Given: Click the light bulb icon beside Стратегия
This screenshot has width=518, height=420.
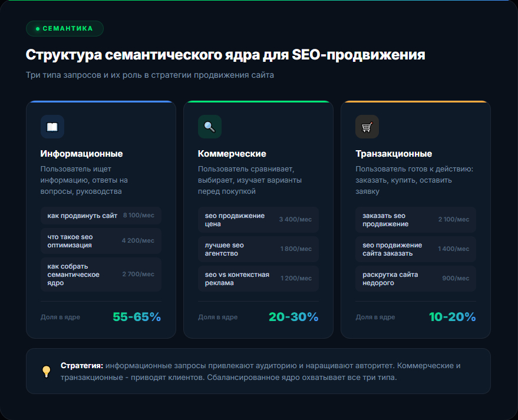Looking at the screenshot, I should coord(46,372).
